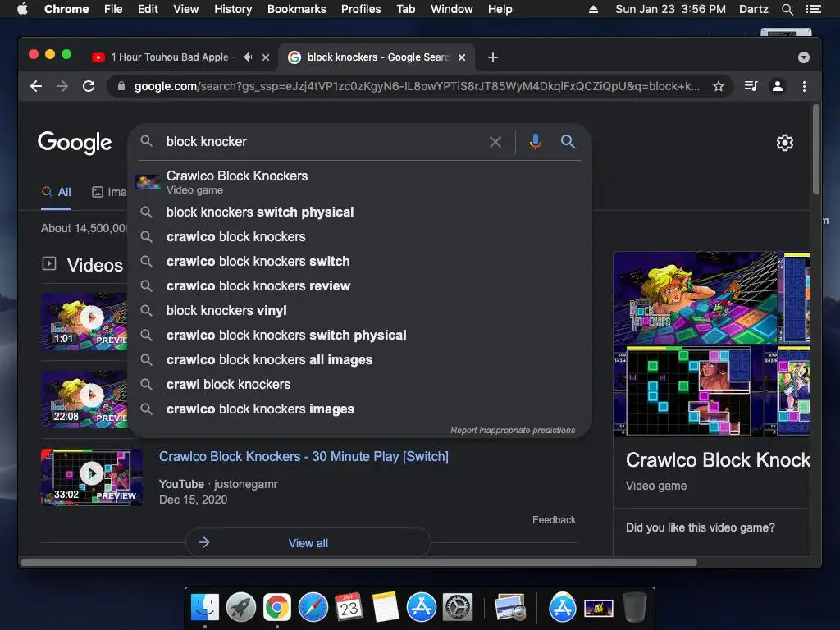This screenshot has width=840, height=630.
Task: Open the tab search dropdown arrow
Action: click(x=804, y=57)
